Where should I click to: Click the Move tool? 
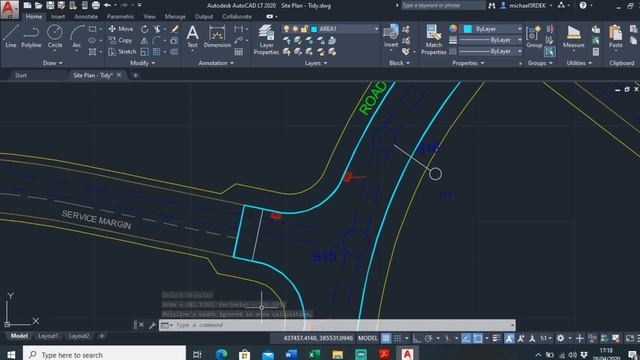(x=121, y=29)
